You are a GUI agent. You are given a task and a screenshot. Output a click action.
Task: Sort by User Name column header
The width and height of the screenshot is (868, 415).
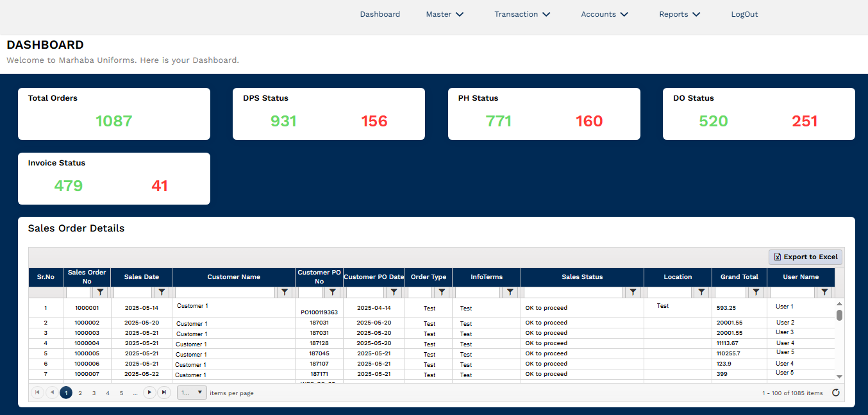pyautogui.click(x=801, y=277)
